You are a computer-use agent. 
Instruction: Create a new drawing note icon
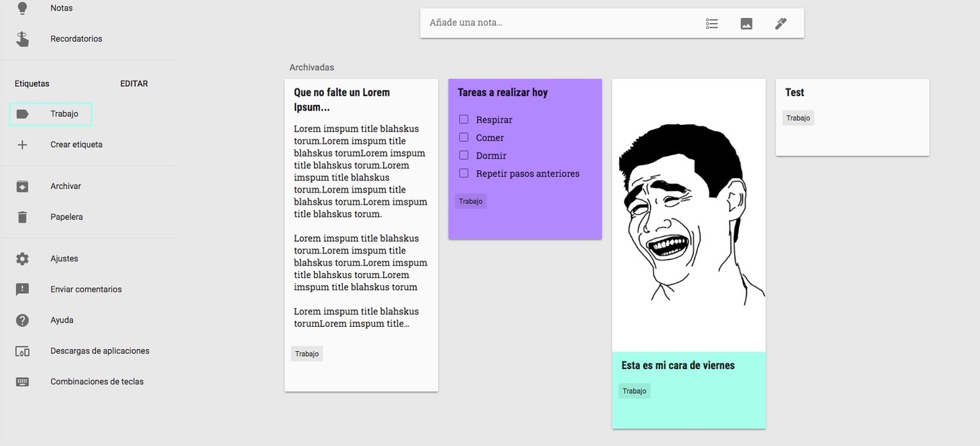click(781, 23)
